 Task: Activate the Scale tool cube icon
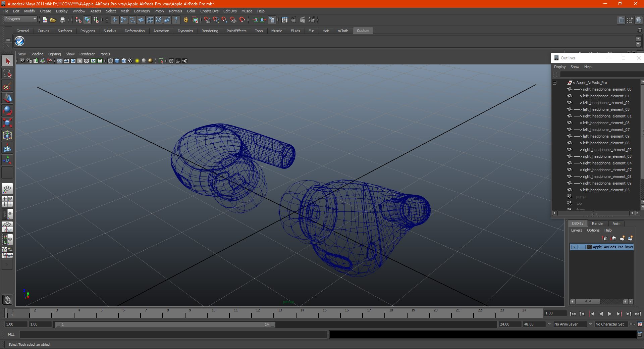point(7,123)
